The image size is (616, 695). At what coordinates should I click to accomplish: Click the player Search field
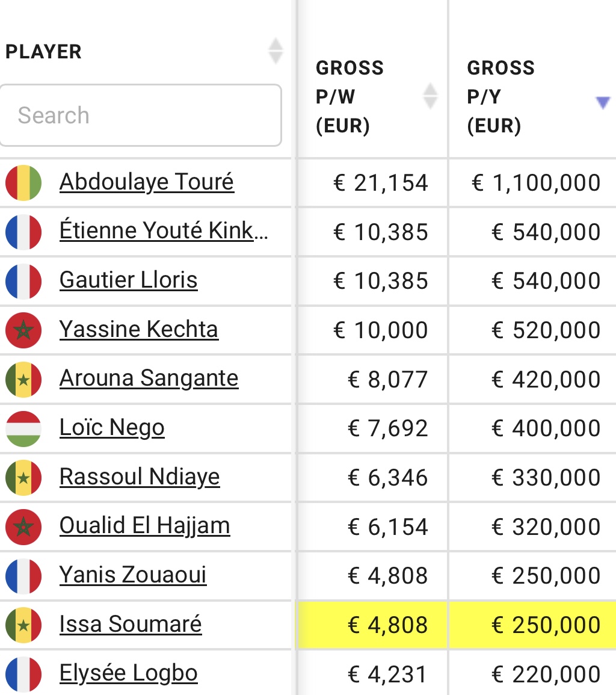coord(141,116)
